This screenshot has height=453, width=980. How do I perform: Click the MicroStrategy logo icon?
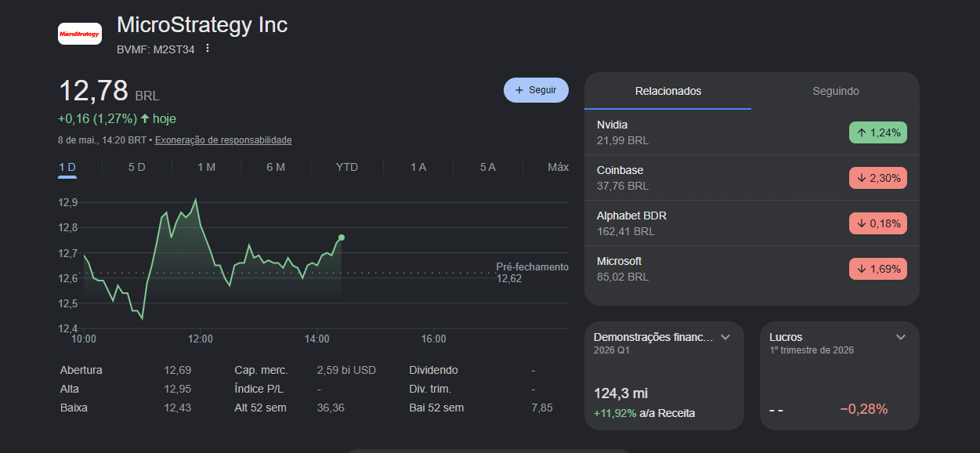pos(80,34)
